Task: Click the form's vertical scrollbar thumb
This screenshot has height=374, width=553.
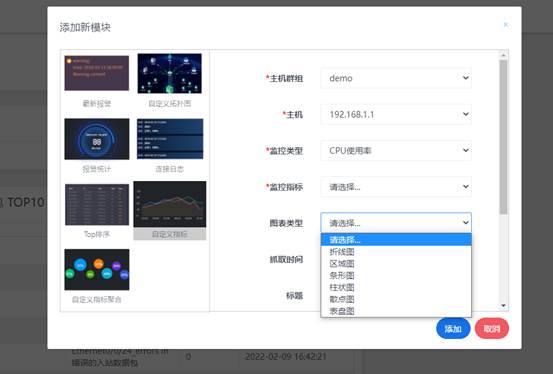Action: tap(503, 137)
